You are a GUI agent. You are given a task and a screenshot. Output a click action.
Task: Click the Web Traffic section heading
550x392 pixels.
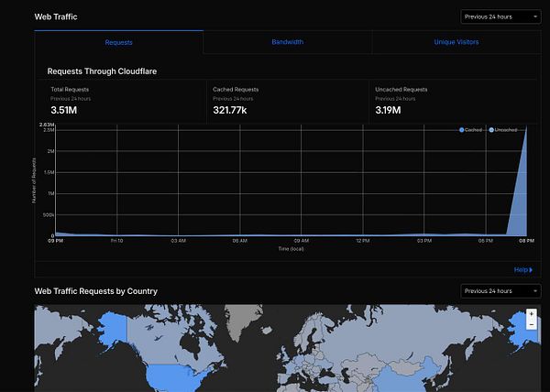pos(56,16)
